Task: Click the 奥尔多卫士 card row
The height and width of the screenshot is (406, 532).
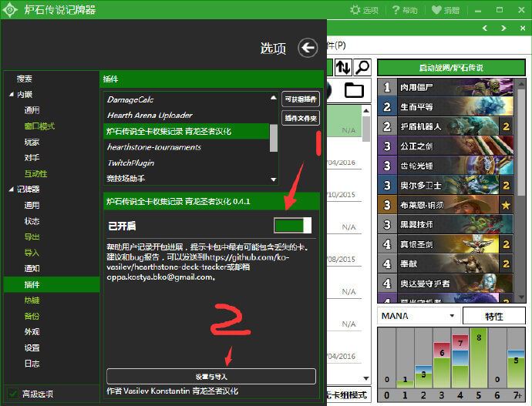Action: click(x=446, y=186)
